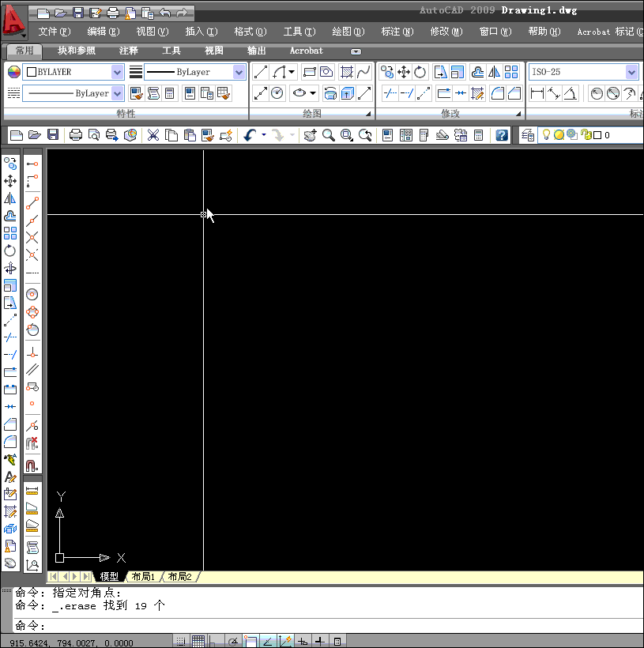Select the Spline tool in the 绘图 panel

pos(363,72)
